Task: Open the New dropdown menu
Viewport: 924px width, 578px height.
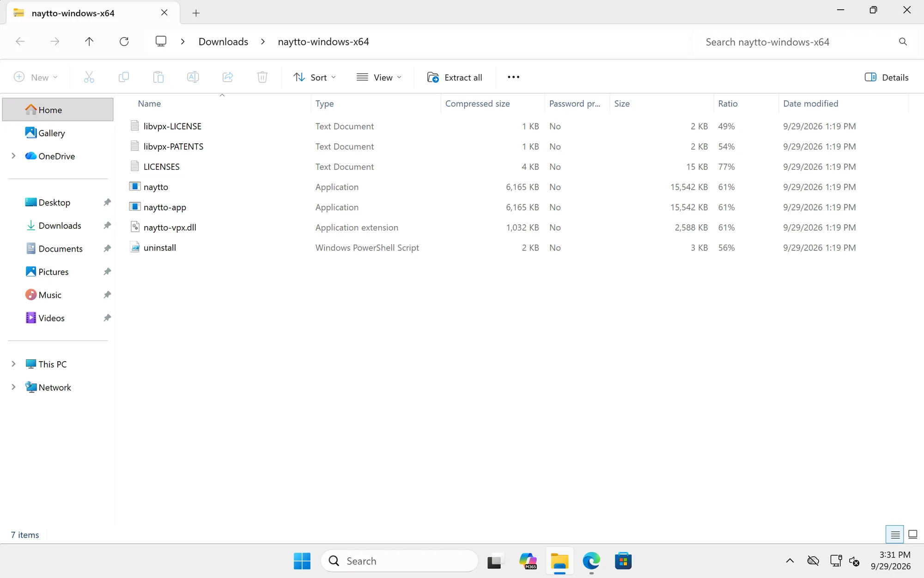Action: coord(36,77)
